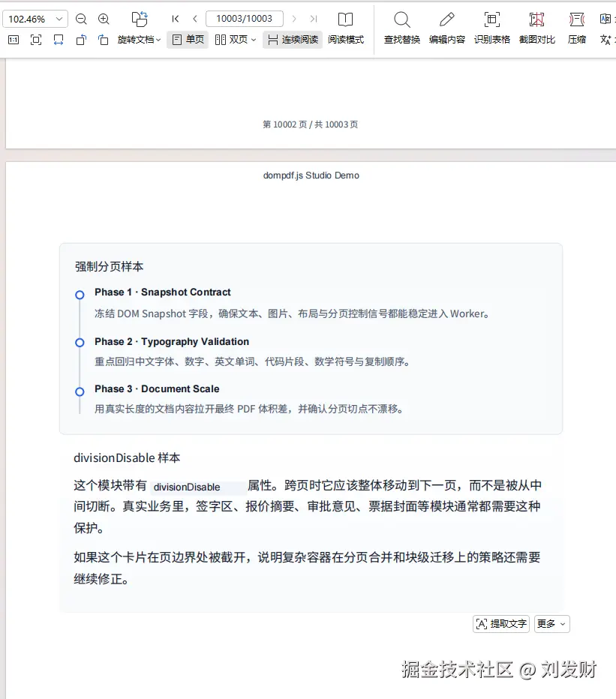Open 查找替换 find and replace
Screen dimensions: 616x699
coord(402,28)
